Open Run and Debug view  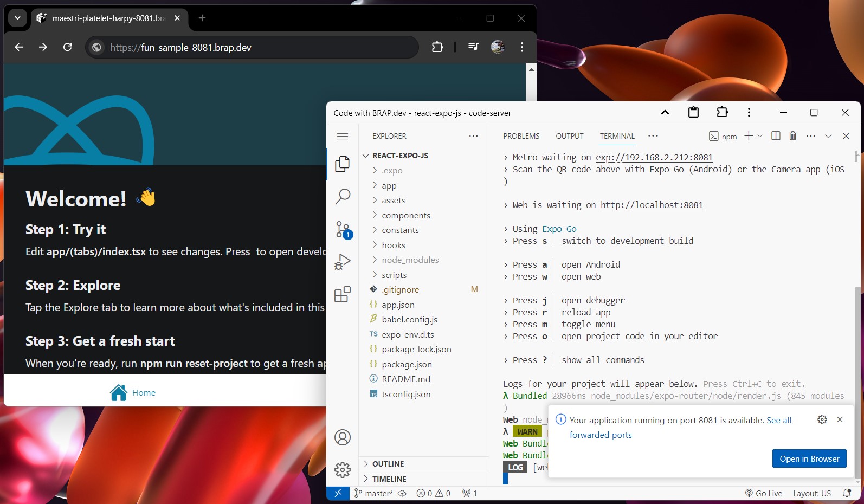click(x=343, y=262)
